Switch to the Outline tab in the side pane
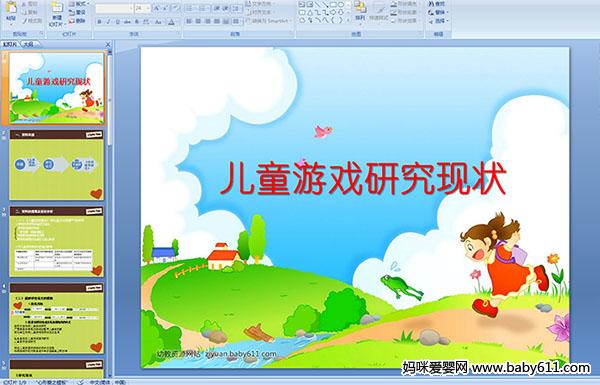The height and width of the screenshot is (385, 600). point(28,44)
